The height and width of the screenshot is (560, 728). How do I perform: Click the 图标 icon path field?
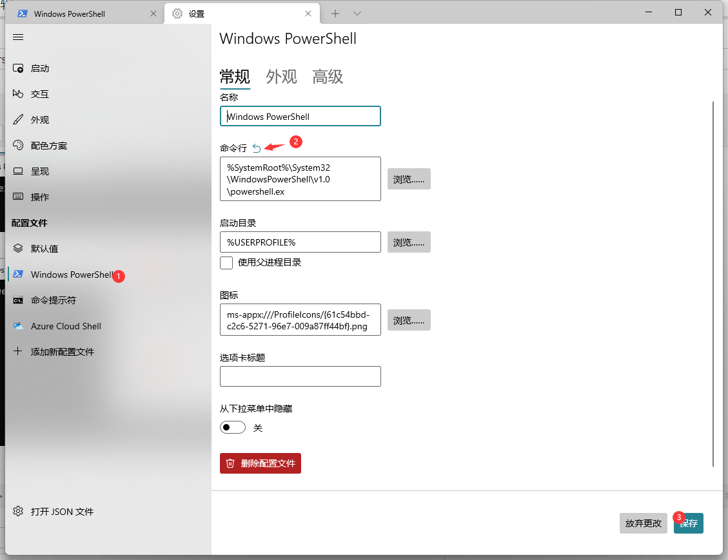pyautogui.click(x=300, y=320)
